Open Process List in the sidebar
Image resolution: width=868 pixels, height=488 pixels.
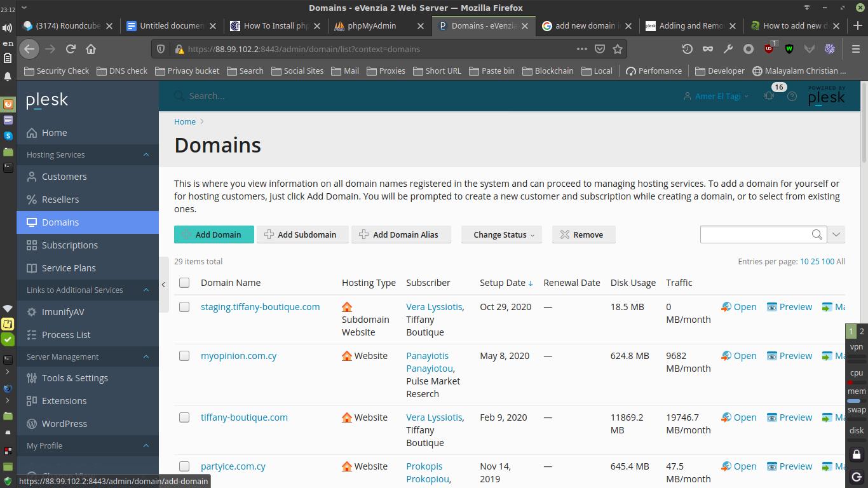click(88, 335)
